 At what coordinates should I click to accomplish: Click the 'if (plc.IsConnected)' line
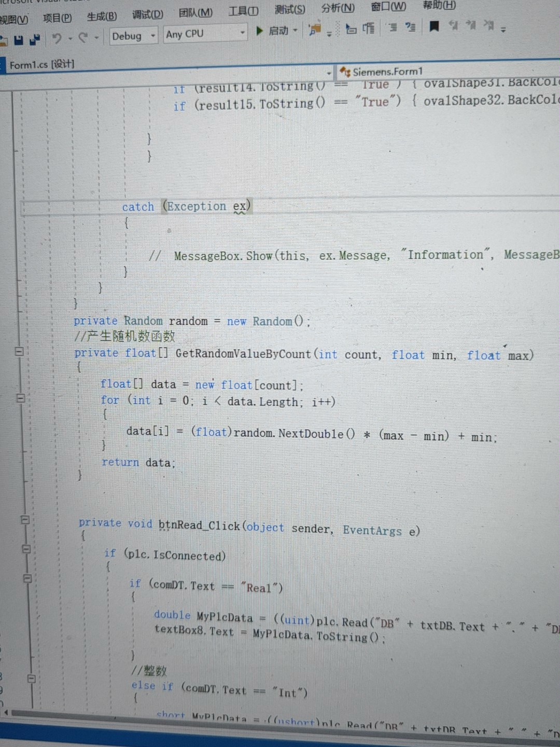(165, 555)
